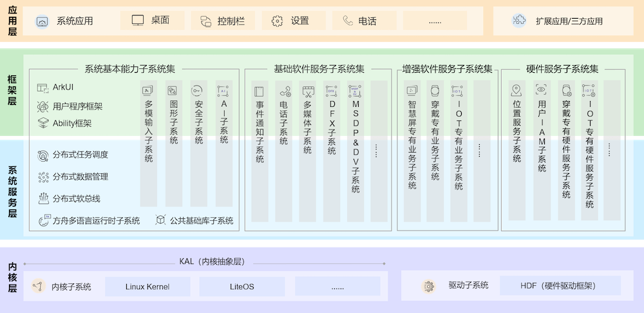Click the scissors-film icon above 多媒体子系统
644x313 pixels.
(x=308, y=91)
